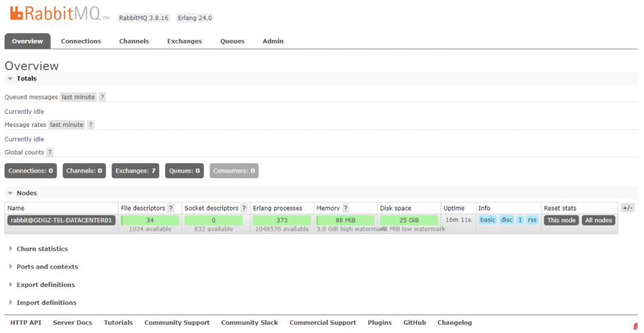This screenshot has width=644, height=333.
Task: Reset stats for This node
Action: click(x=562, y=220)
